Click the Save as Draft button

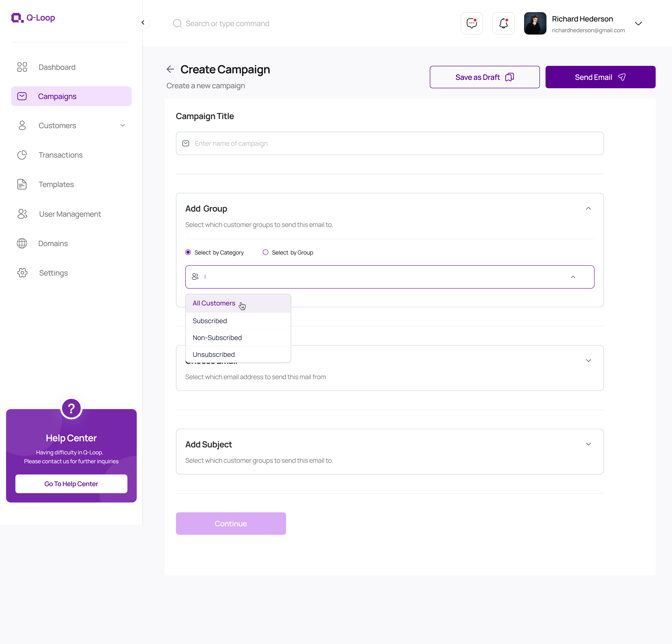(484, 77)
